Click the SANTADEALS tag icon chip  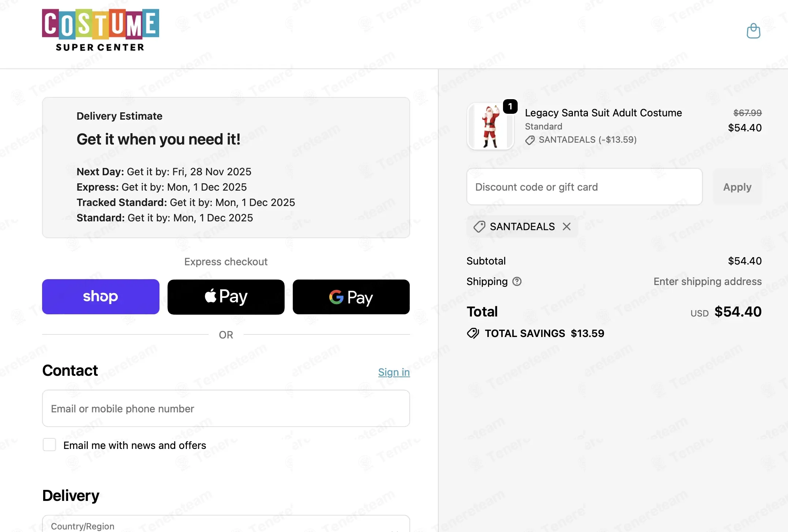click(x=479, y=227)
